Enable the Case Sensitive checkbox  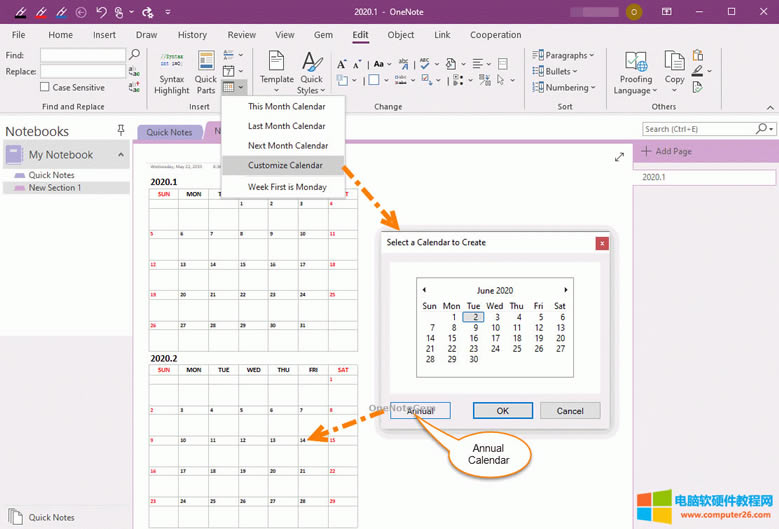[x=46, y=88]
